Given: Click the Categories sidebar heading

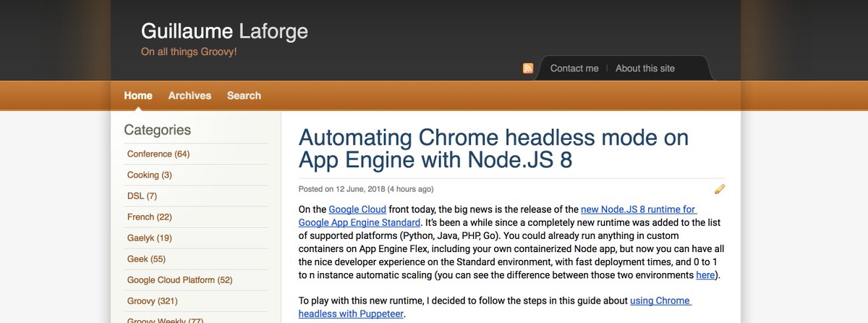Looking at the screenshot, I should click(x=158, y=130).
